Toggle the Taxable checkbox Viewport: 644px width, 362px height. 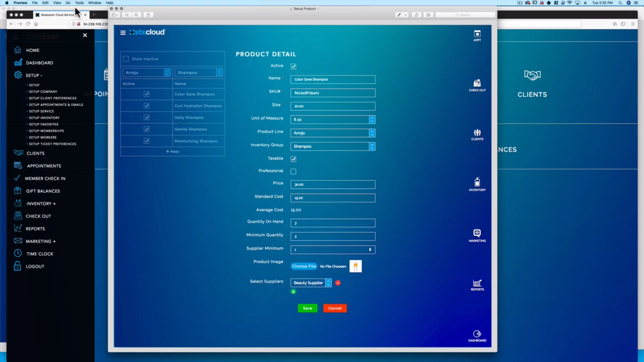293,159
